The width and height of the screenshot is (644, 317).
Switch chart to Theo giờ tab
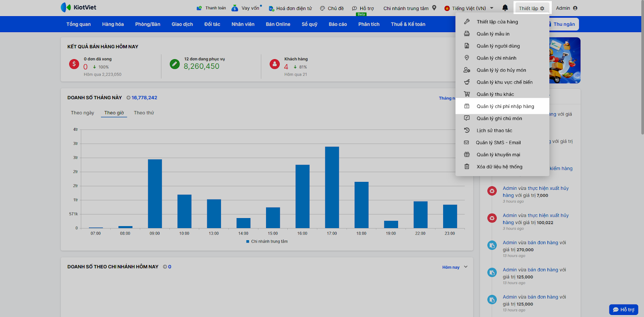[114, 113]
